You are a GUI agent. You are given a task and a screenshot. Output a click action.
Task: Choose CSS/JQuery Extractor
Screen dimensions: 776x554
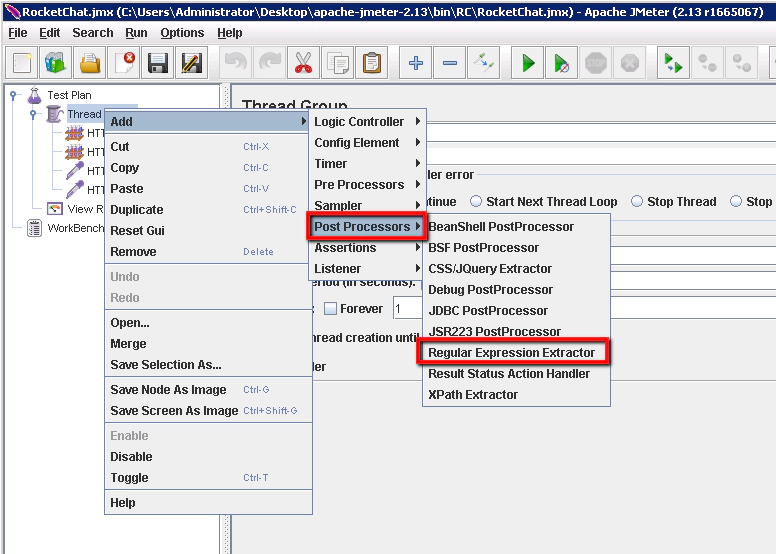(x=517, y=269)
